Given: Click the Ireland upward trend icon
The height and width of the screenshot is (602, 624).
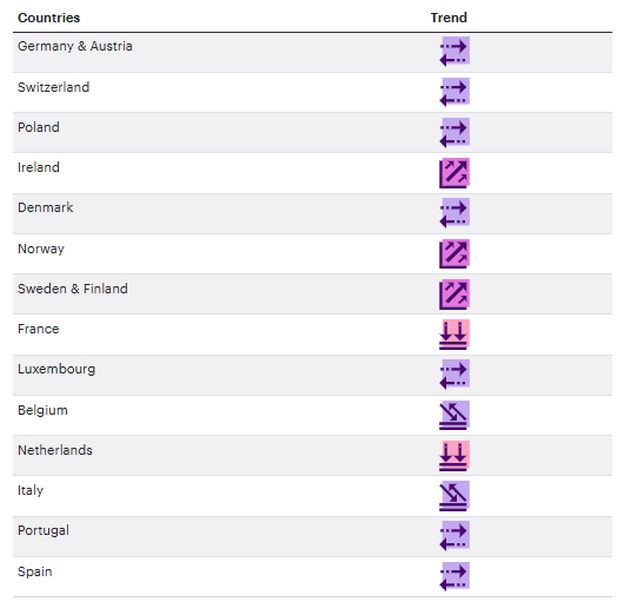Looking at the screenshot, I should point(454,173).
